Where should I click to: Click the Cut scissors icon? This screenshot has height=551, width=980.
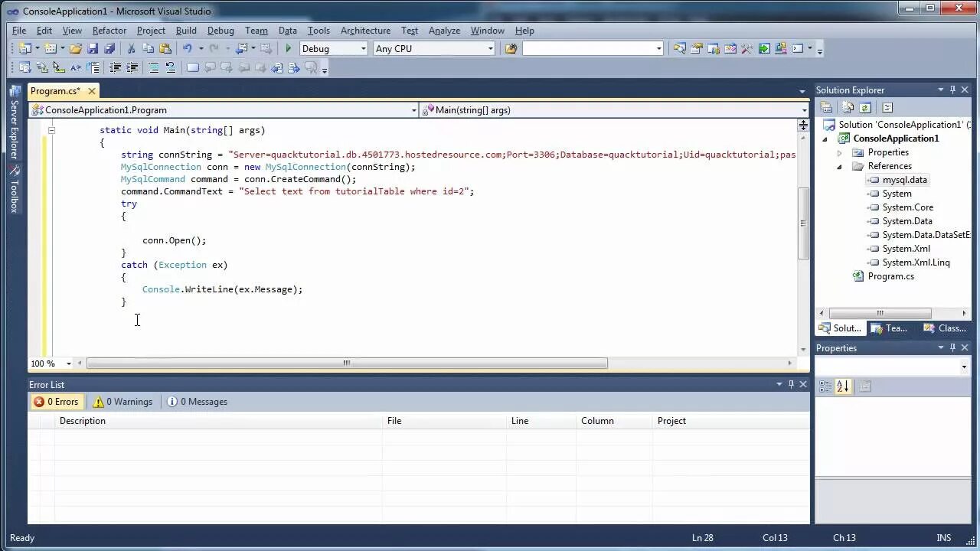pos(131,48)
